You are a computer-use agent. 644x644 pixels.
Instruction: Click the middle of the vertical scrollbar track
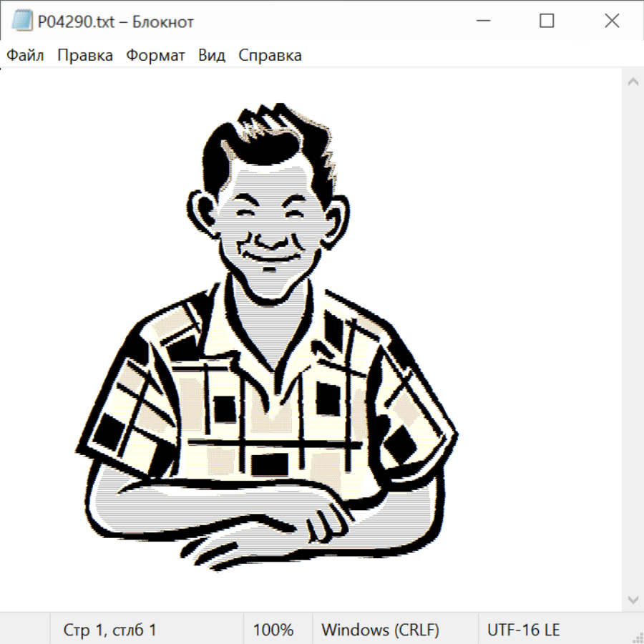click(633, 341)
